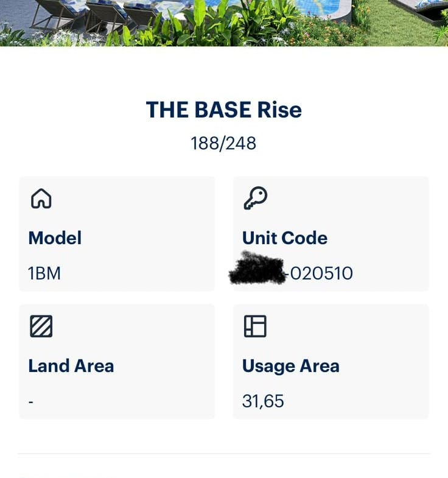Screen dimensions: 448x478
Task: Click the Model heading label
Action: [x=55, y=238]
